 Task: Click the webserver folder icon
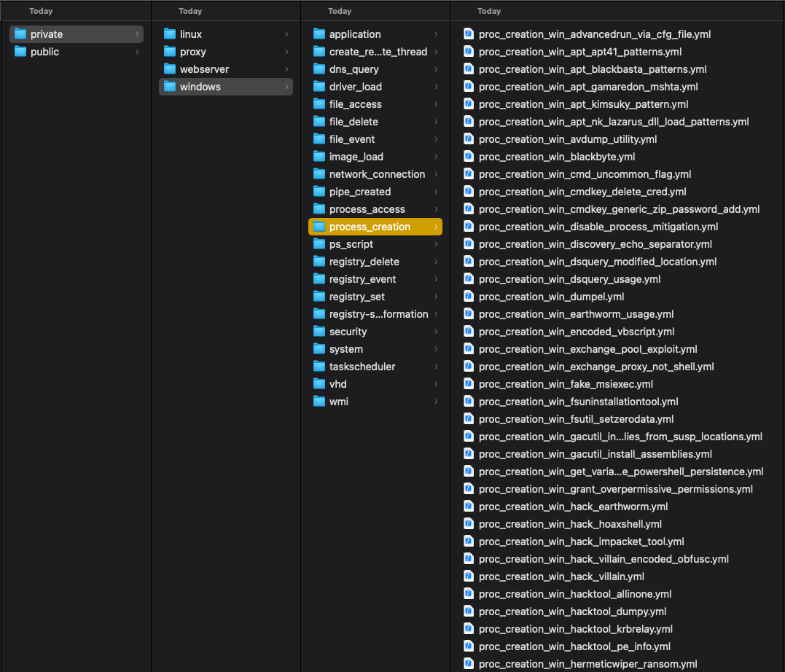coord(170,69)
